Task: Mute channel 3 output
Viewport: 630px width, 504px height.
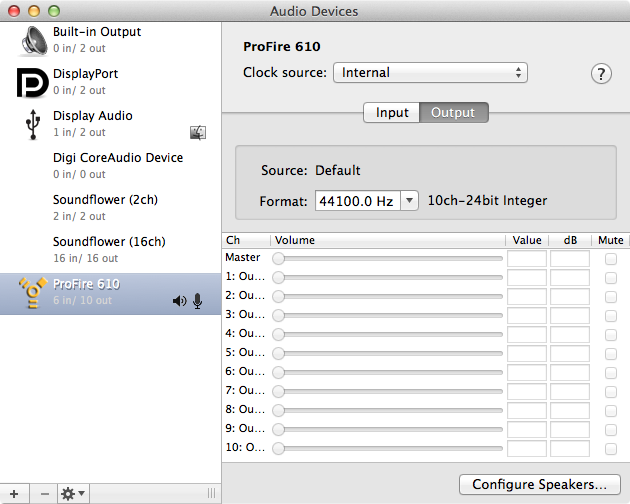Action: point(611,316)
